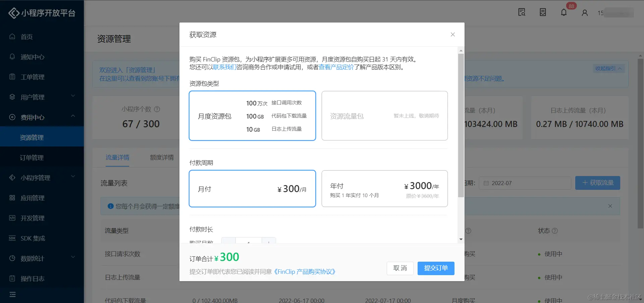Collapse sidebar with hamburger icon

13,295
